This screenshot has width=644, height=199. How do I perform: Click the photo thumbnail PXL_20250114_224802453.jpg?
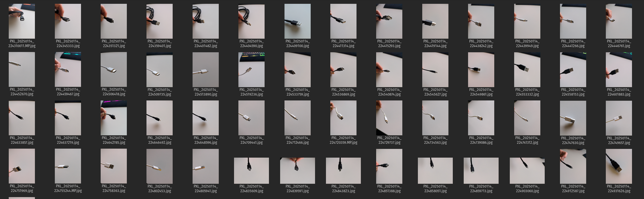click(160, 166)
